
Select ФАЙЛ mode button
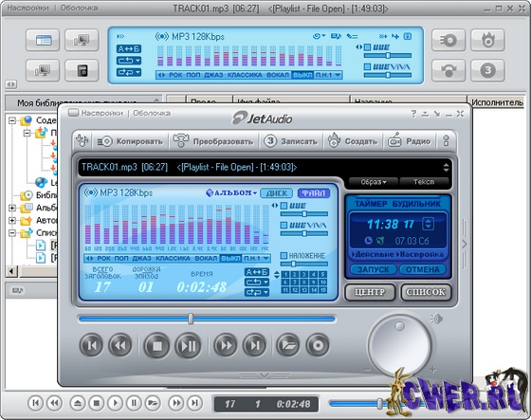coord(314,193)
